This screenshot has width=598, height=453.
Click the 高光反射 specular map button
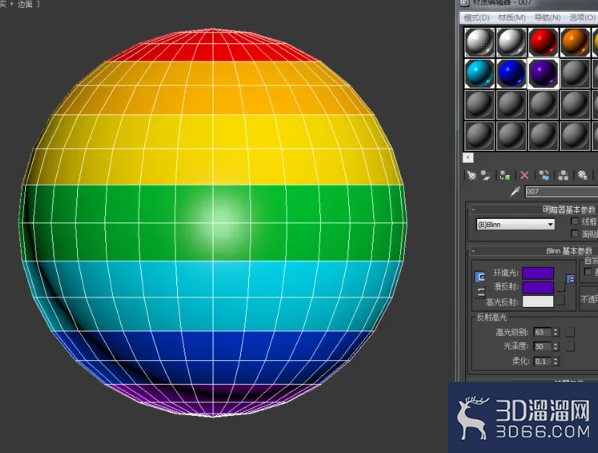click(x=560, y=300)
